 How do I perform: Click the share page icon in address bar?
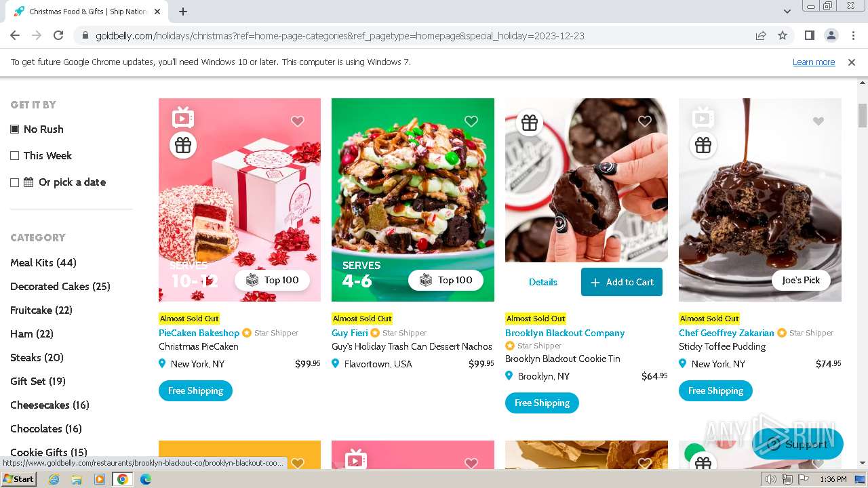coord(761,35)
